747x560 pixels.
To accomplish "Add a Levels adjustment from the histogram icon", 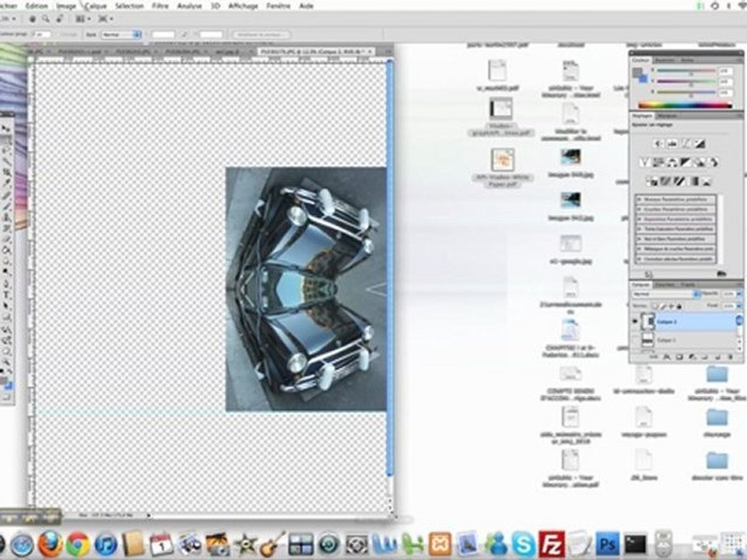I will 672,143.
